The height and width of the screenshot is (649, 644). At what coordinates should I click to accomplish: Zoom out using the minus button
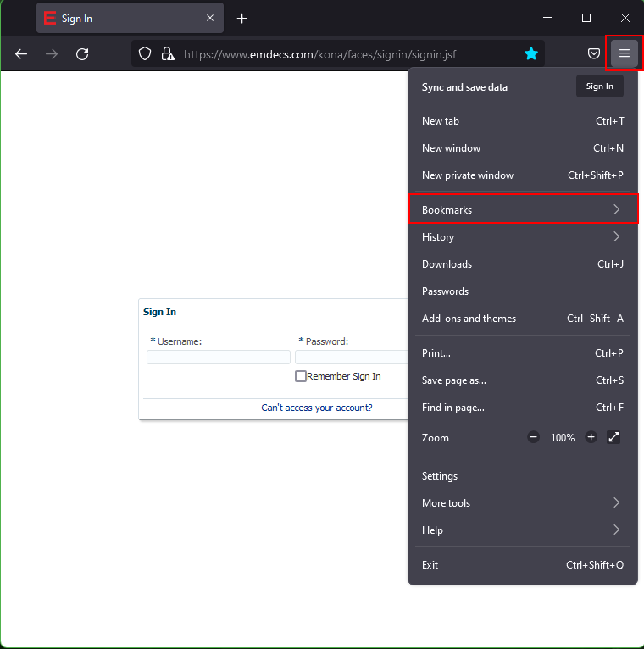(x=533, y=437)
